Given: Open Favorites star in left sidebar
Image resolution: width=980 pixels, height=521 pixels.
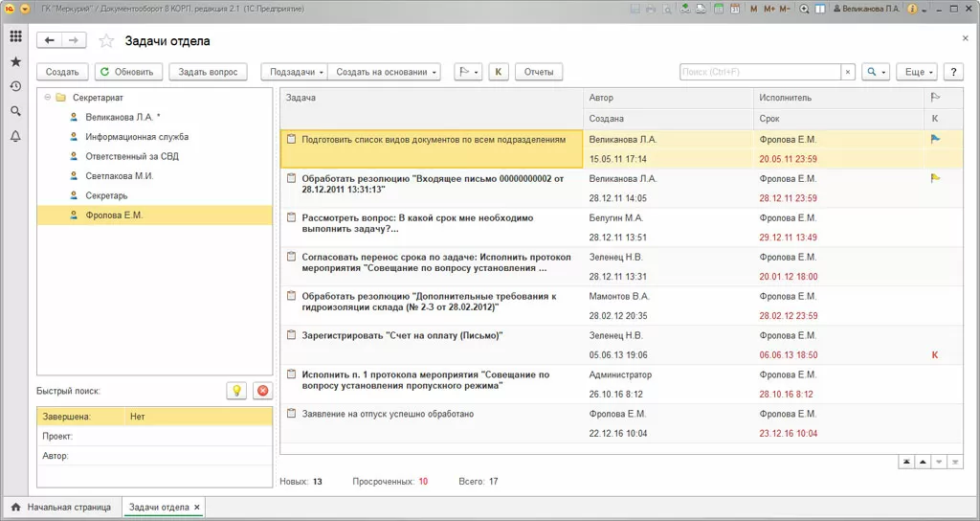Looking at the screenshot, I should tap(15, 62).
